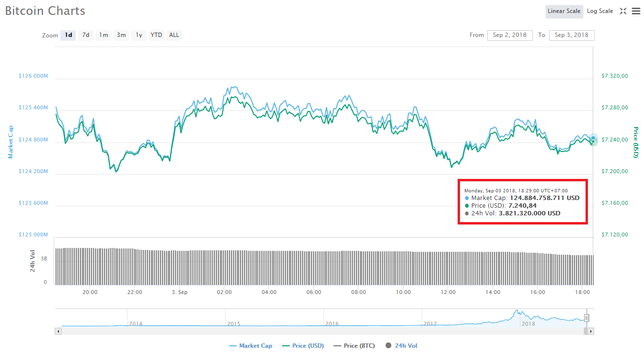Select the 7d zoom preset

85,35
